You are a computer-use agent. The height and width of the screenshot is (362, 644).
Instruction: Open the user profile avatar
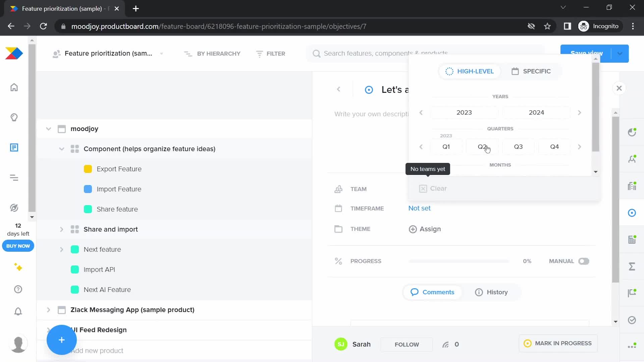(x=18, y=344)
